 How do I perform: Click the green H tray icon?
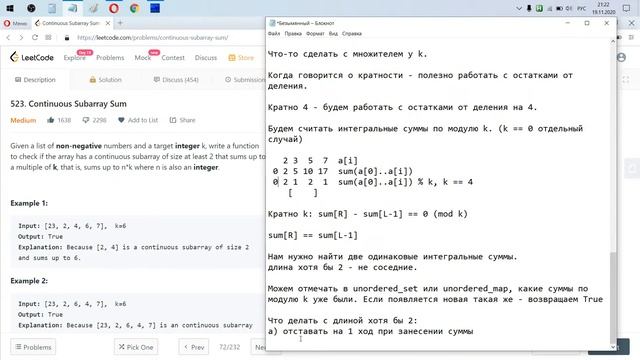(x=539, y=8)
